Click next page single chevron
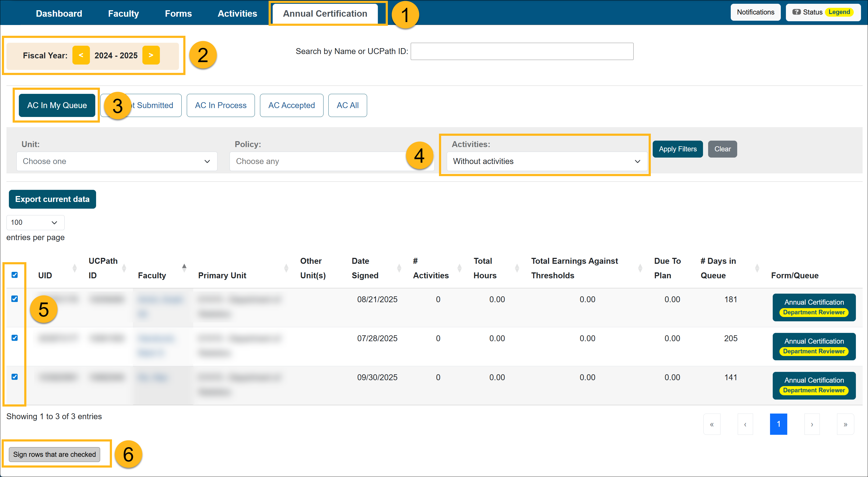Viewport: 868px width, 477px height. click(812, 424)
